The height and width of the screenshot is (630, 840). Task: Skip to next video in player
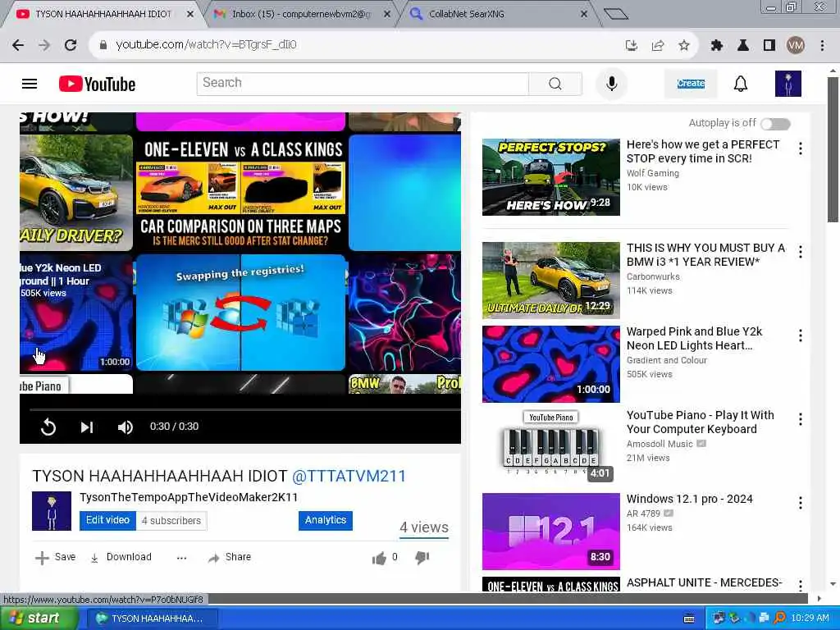click(87, 427)
